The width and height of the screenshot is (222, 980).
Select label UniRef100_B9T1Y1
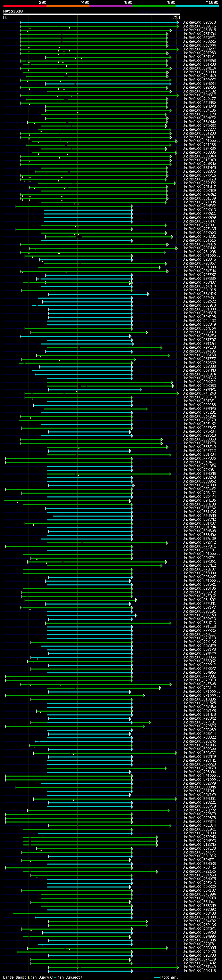pyautogui.click(x=199, y=57)
